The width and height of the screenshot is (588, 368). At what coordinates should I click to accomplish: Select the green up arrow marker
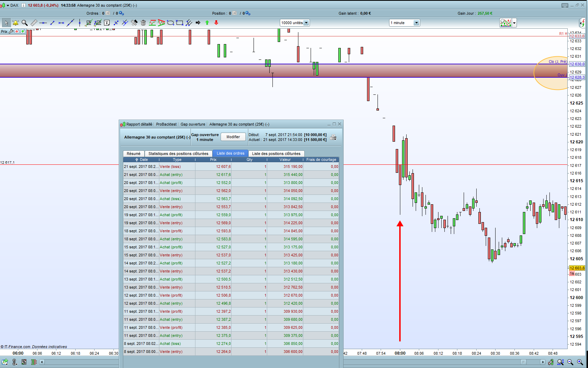[207, 23]
